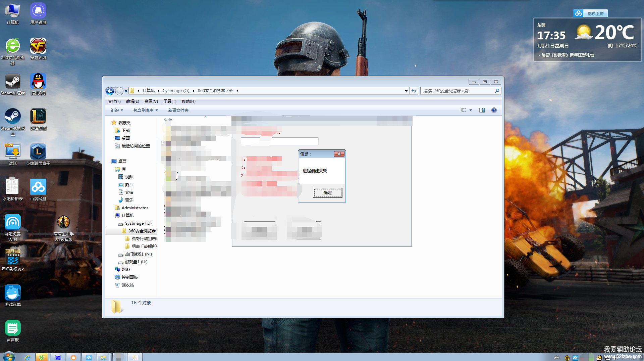Open the 帮助(H) menu
This screenshot has height=361, width=644.
[x=189, y=101]
